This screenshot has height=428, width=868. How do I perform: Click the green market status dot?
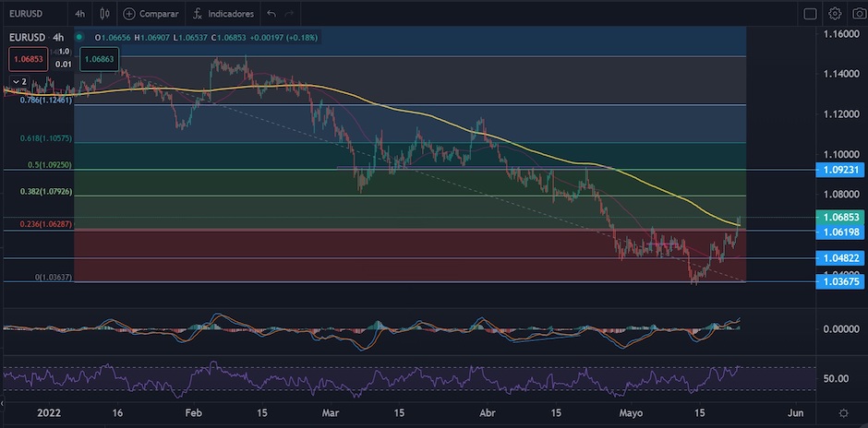tap(79, 38)
